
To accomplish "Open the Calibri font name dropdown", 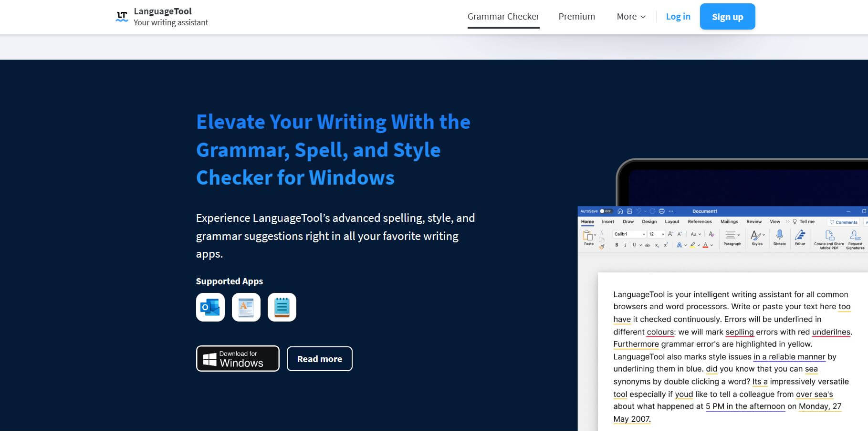I will pos(629,234).
